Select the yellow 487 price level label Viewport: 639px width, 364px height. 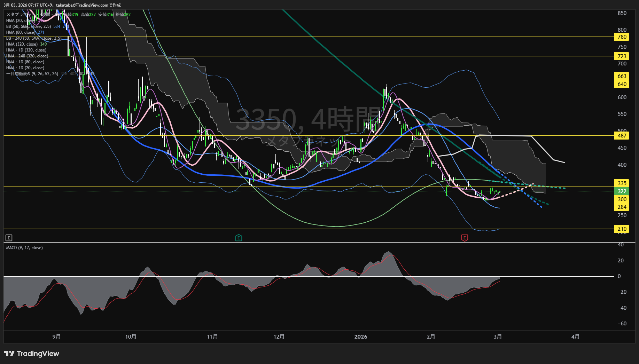coord(622,136)
